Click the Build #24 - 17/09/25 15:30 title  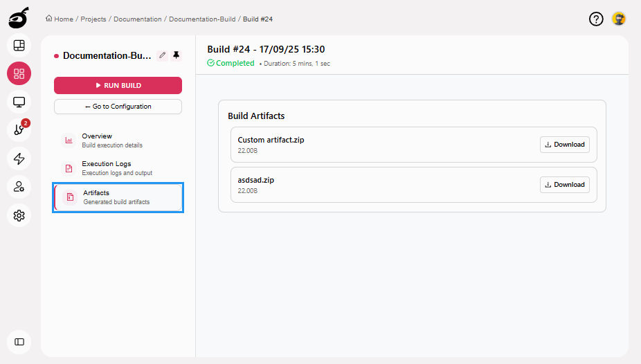[266, 49]
